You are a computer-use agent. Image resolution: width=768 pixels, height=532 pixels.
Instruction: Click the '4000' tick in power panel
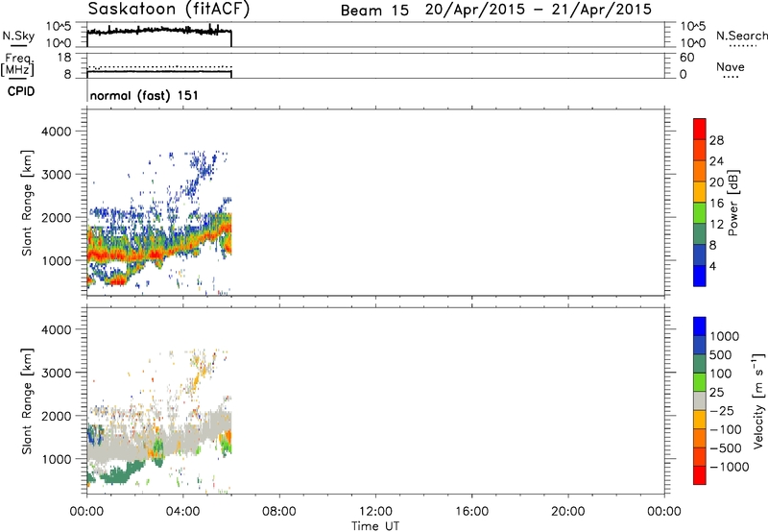coord(56,132)
